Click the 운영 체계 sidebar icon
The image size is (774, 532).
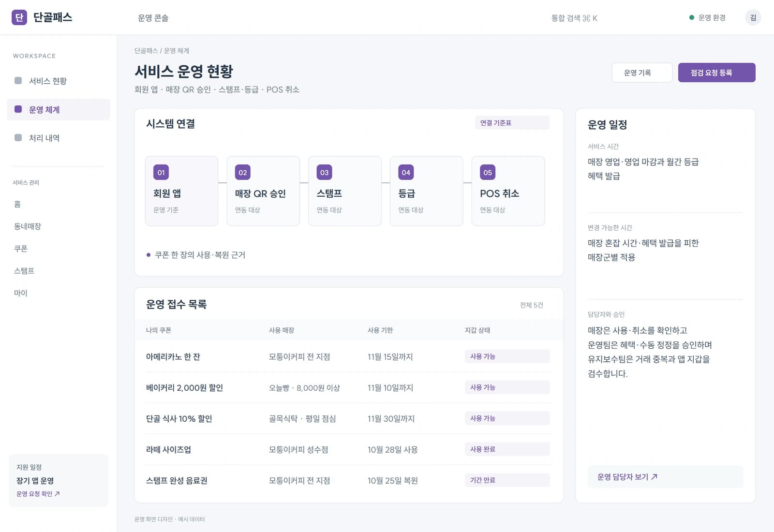coord(18,109)
